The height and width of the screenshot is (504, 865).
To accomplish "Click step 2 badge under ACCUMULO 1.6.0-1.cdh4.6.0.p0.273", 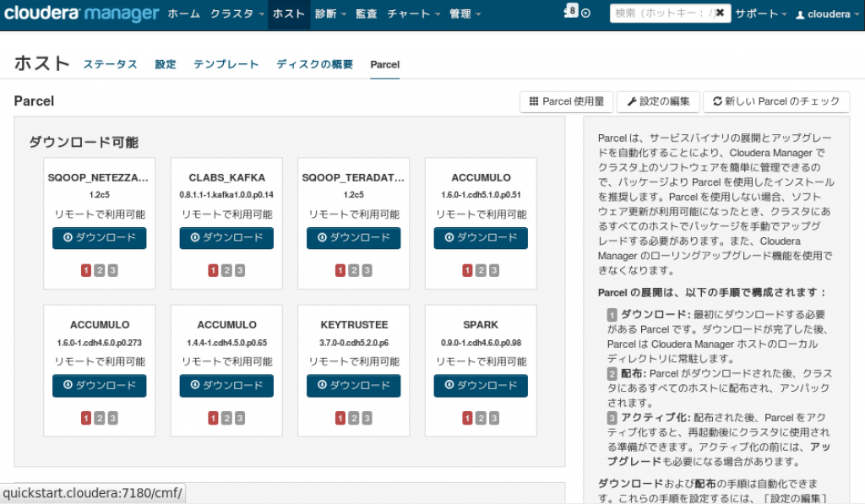I will [x=100, y=418].
